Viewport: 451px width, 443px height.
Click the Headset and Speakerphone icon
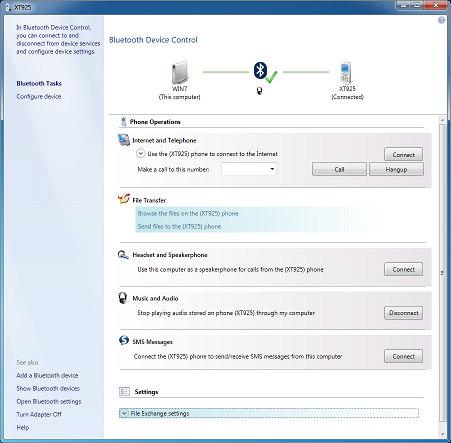(x=123, y=255)
